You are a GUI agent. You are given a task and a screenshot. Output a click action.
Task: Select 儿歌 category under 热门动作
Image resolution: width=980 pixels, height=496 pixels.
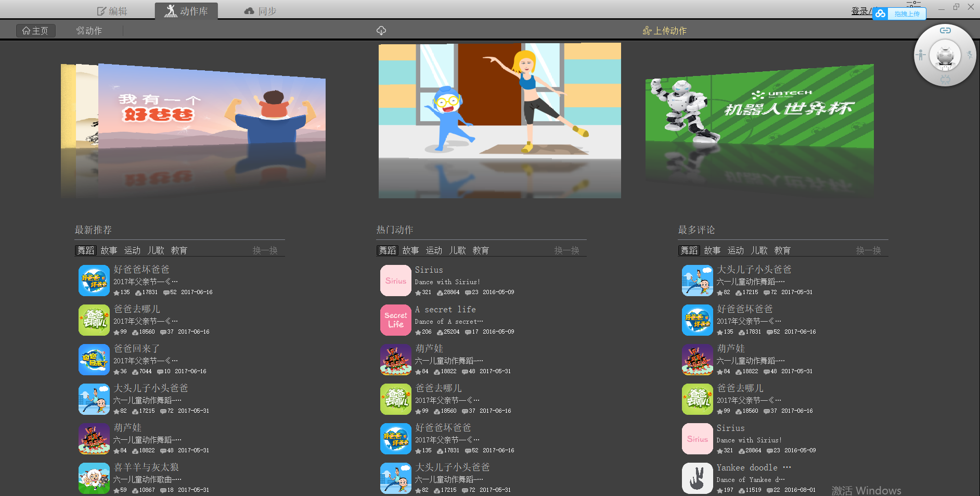(x=458, y=250)
